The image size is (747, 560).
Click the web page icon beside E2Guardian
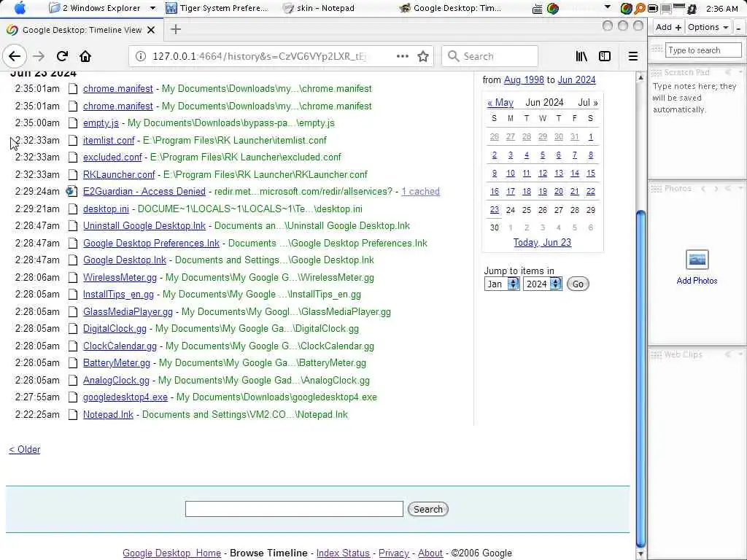pos(71,192)
